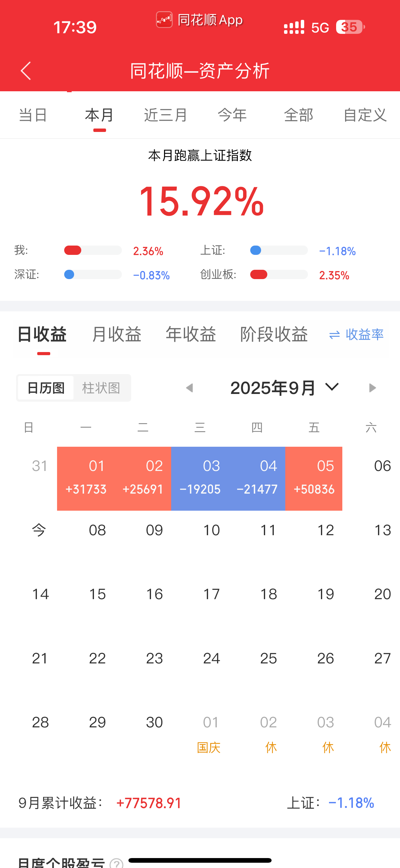Tap calendar day 20
The width and height of the screenshot is (400, 868).
pos(383,594)
